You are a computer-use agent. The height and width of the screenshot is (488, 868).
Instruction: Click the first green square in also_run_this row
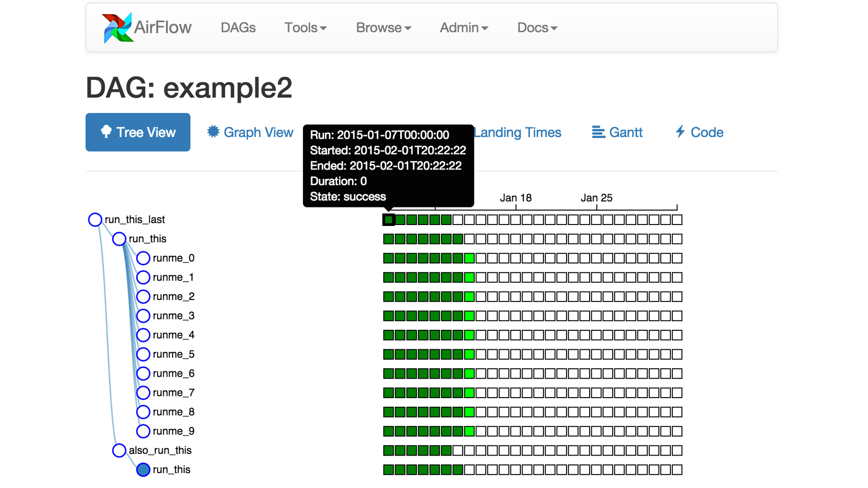(x=388, y=450)
